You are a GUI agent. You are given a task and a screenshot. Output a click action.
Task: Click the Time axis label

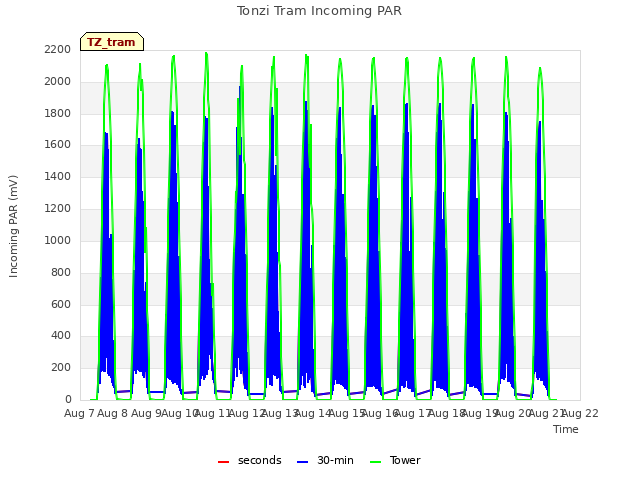566,429
